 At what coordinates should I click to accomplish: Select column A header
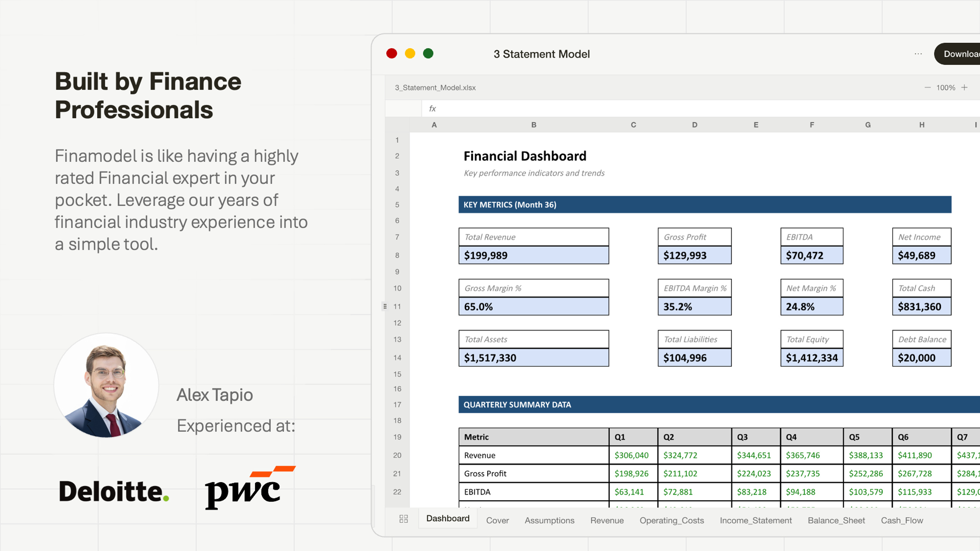point(434,125)
